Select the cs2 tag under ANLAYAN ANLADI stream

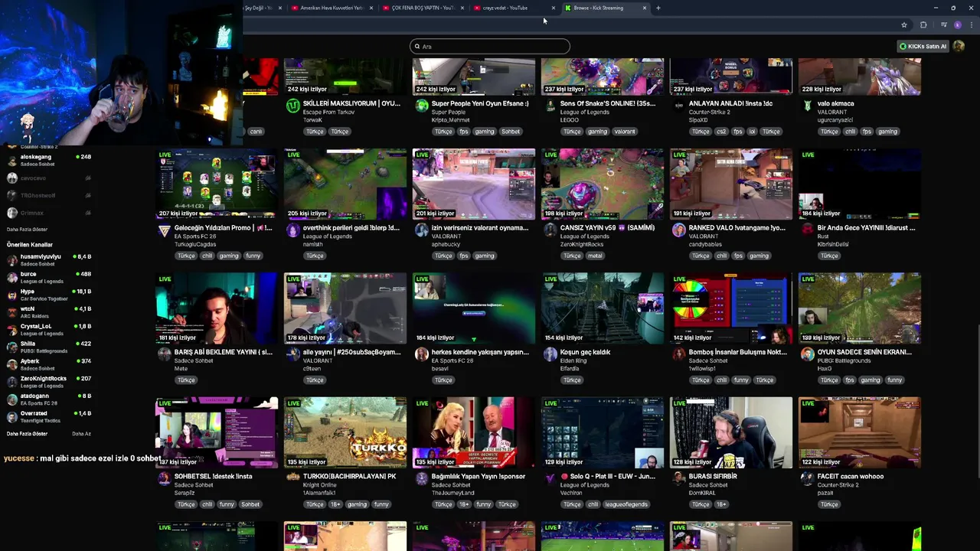(720, 132)
